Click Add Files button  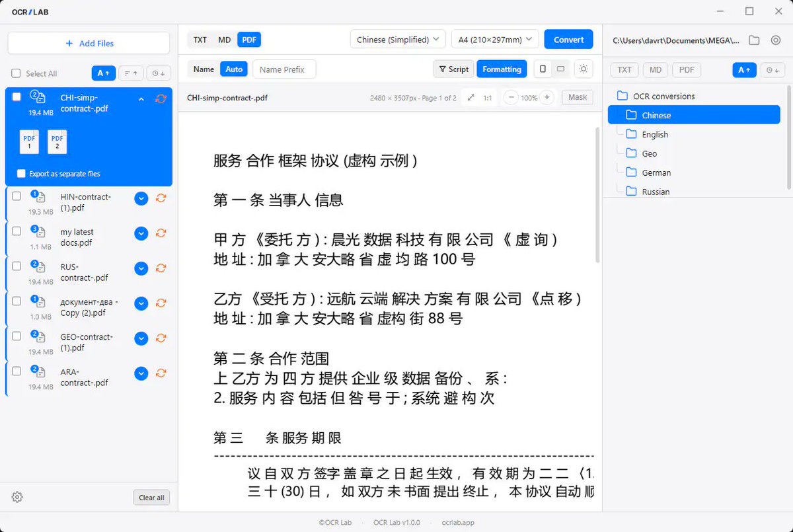[x=89, y=43]
